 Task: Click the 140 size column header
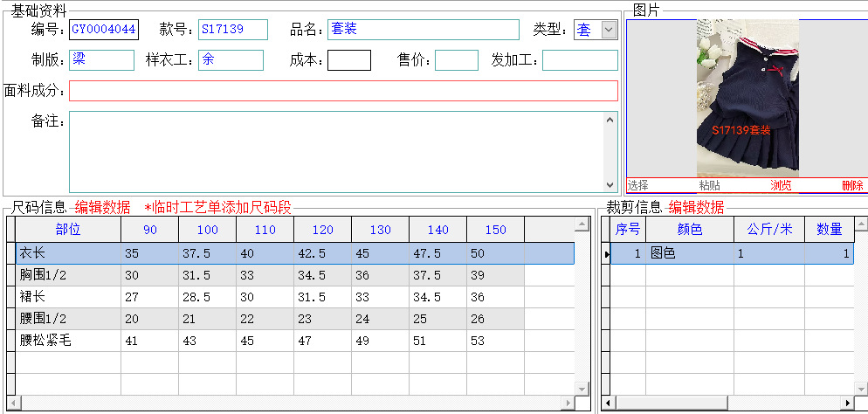pos(437,229)
